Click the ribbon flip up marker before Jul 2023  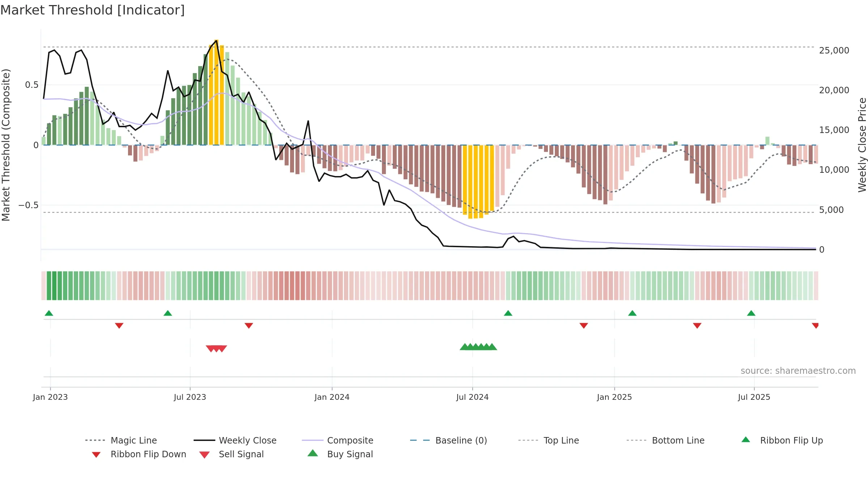(168, 313)
